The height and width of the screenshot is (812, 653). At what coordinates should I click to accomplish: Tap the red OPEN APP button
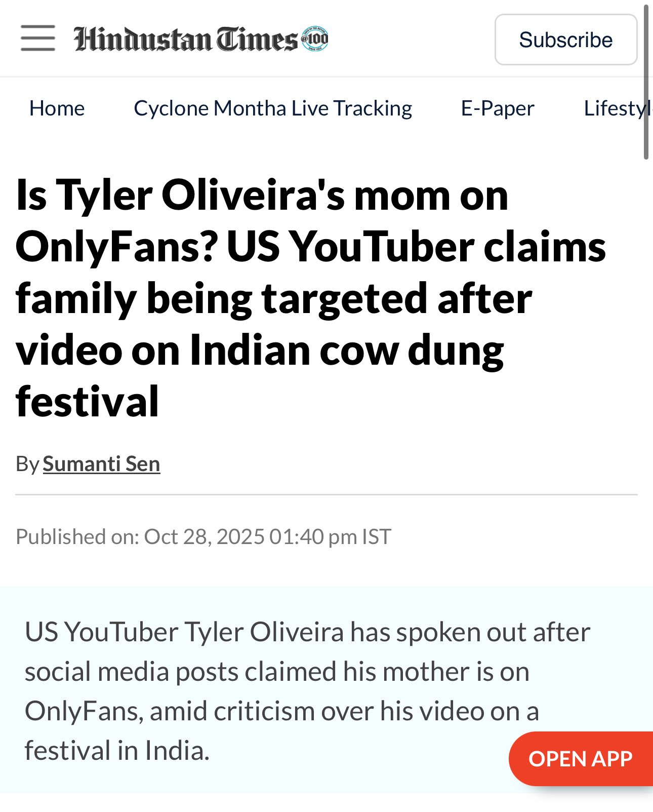click(x=580, y=759)
